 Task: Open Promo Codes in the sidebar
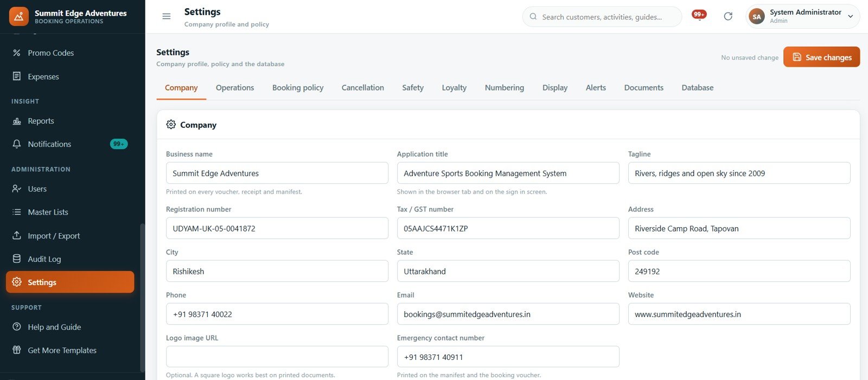[x=70, y=53]
